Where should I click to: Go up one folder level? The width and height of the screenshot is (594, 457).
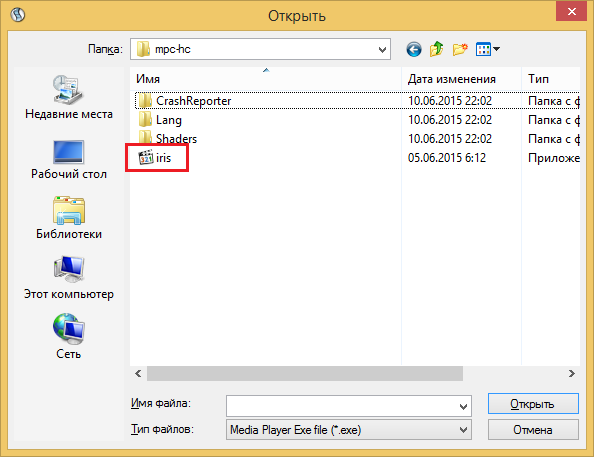point(437,49)
